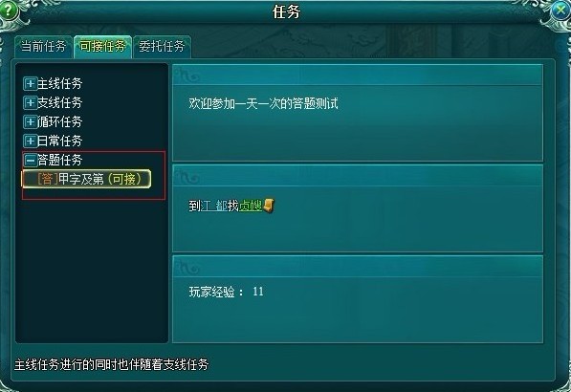Collapse the 答题任务 minus icon
The height and width of the screenshot is (392, 571).
(30, 160)
